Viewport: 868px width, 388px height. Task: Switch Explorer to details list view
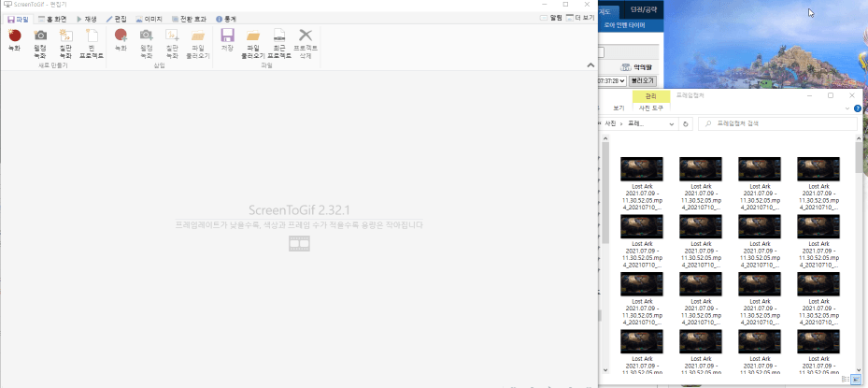click(x=846, y=379)
